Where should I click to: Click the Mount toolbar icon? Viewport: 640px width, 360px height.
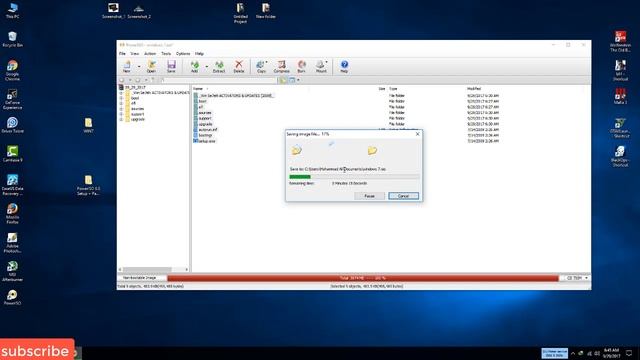[x=321, y=66]
